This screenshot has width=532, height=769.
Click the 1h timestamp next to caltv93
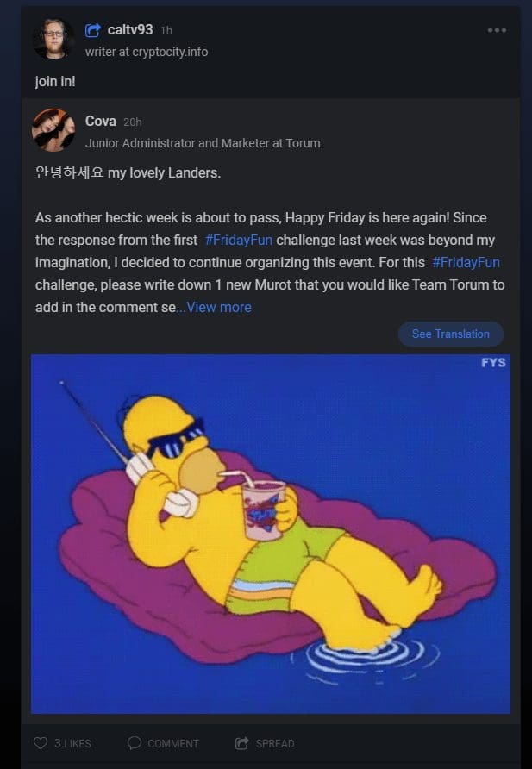click(166, 30)
